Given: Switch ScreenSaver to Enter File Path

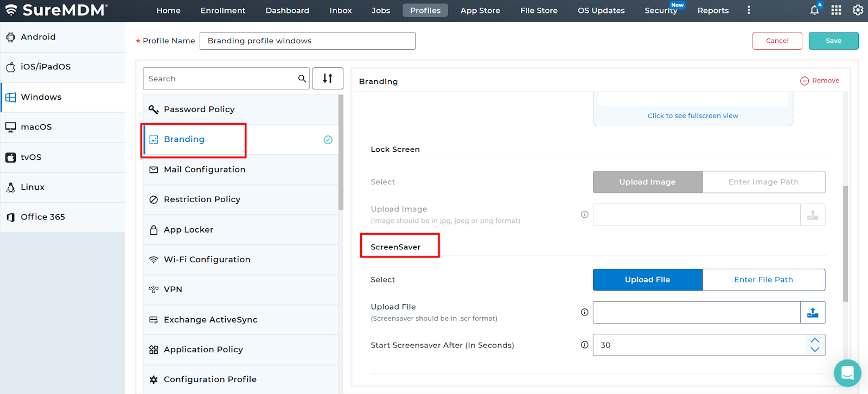Looking at the screenshot, I should coord(763,280).
